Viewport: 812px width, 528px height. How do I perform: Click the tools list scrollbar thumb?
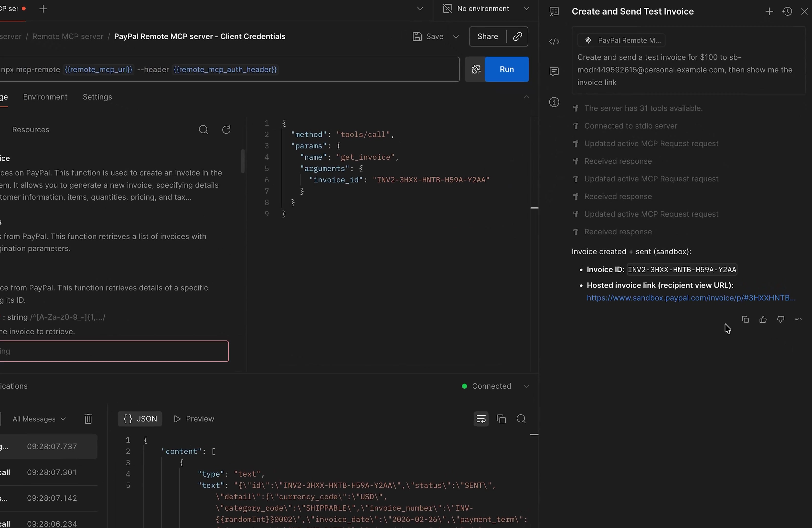tap(243, 161)
